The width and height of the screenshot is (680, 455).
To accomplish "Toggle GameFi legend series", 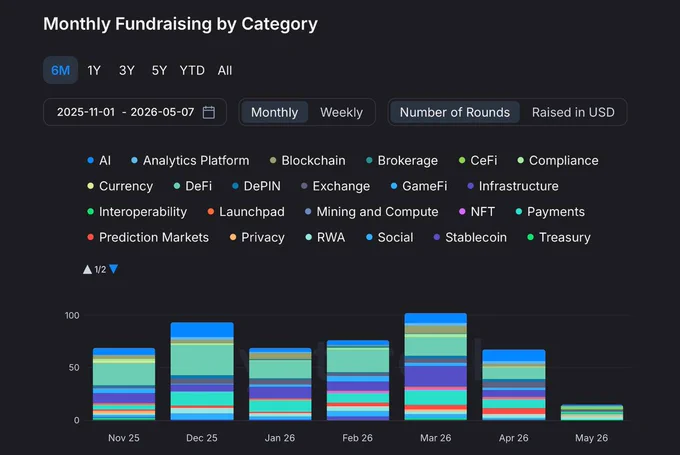I will [x=418, y=186].
